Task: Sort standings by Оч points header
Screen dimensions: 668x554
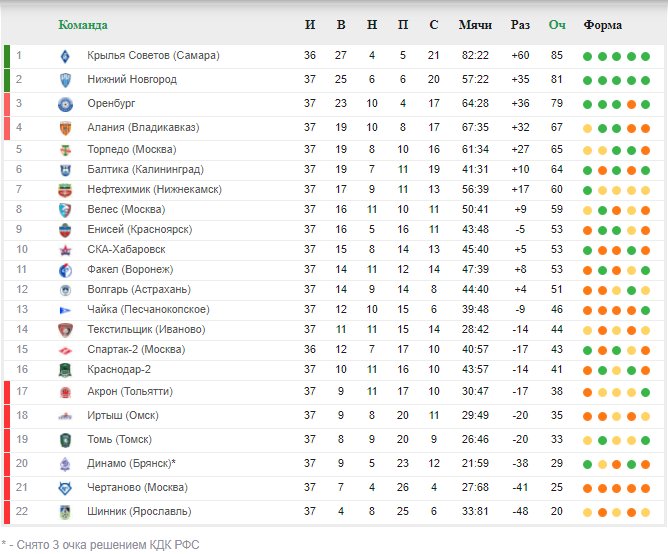Action: pos(557,25)
